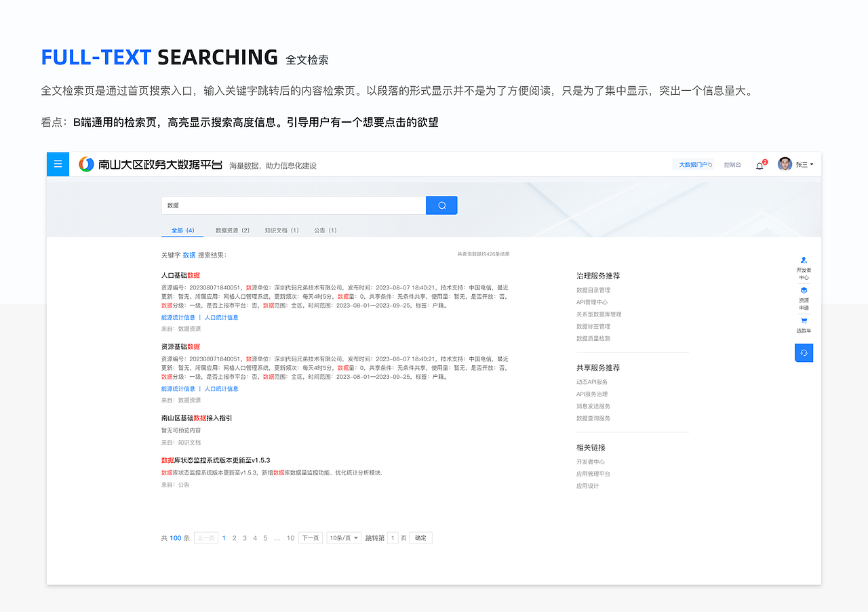Switch to 数据资源 (2) tab
Screen dimensions: 868x612
(233, 230)
